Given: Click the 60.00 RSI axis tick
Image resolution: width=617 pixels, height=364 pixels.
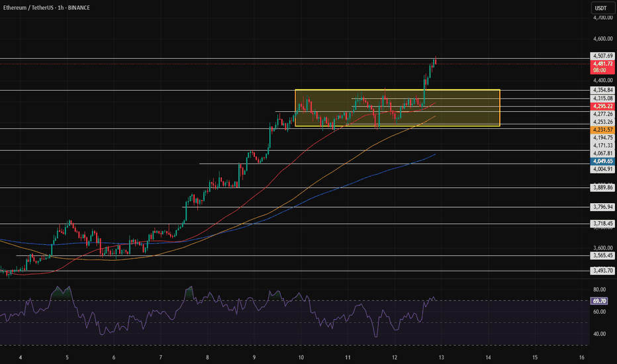Looking at the screenshot, I should tap(599, 312).
